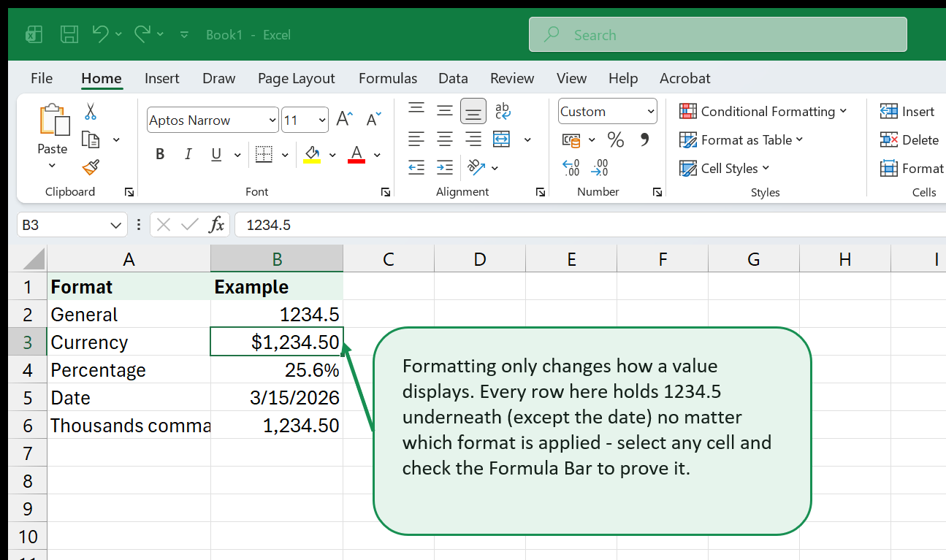Viewport: 946px width, 560px height.
Task: Open the font size dropdown
Action: 323,120
